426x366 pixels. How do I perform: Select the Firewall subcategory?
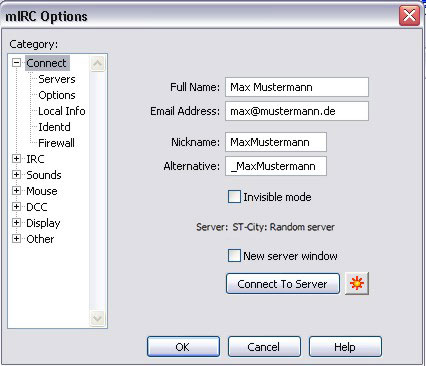[56, 143]
